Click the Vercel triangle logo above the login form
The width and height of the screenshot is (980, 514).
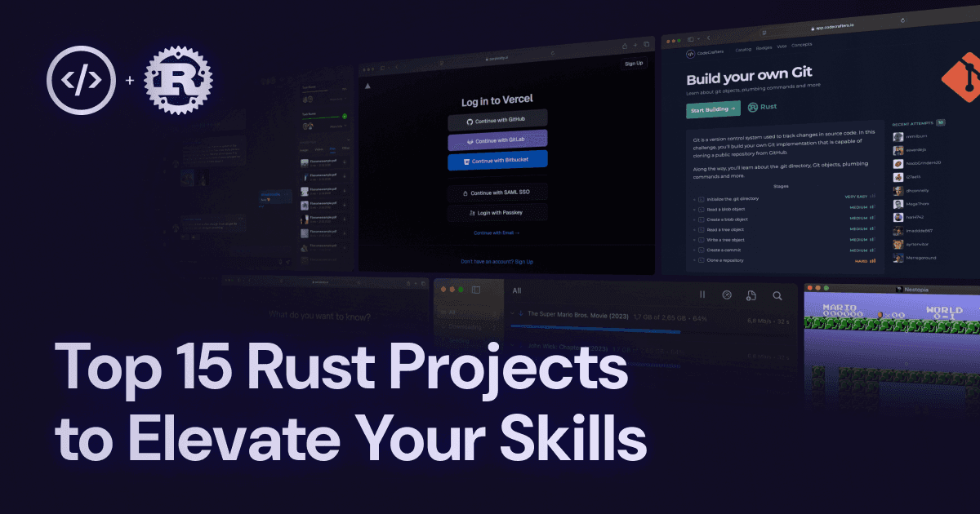367,85
